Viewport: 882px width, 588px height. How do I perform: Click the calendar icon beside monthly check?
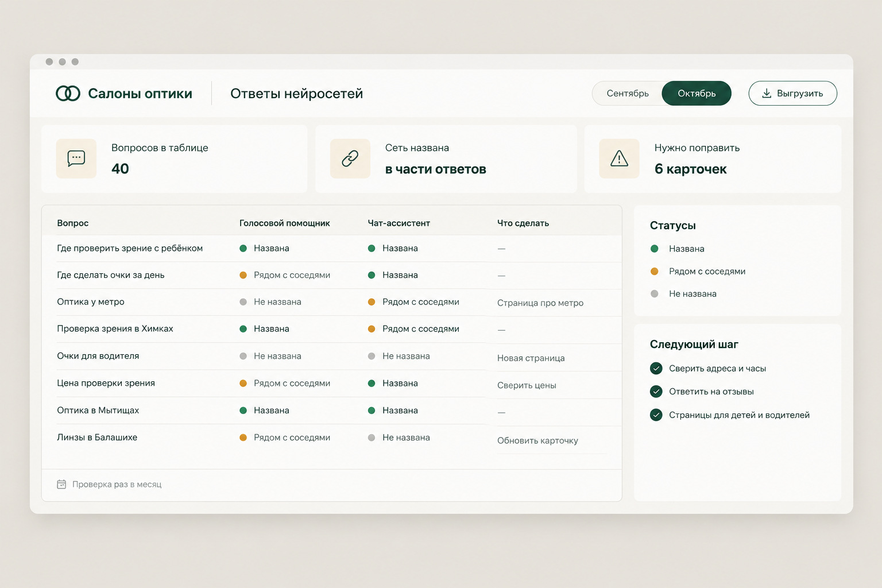coord(61,485)
